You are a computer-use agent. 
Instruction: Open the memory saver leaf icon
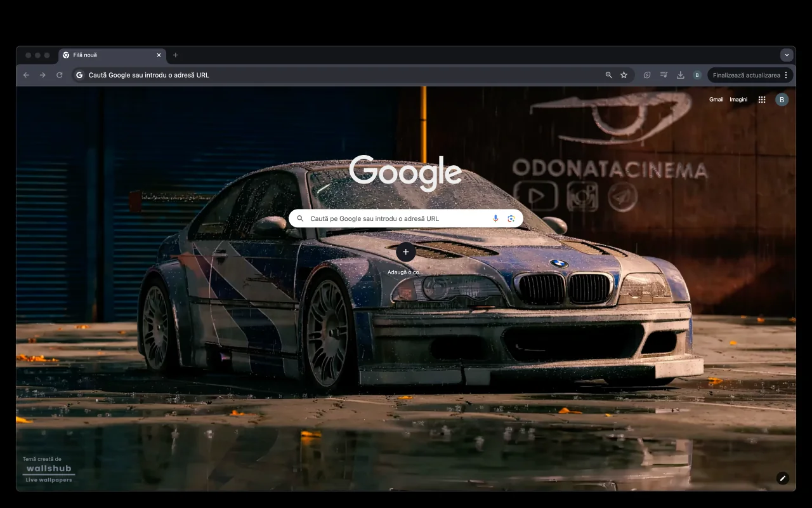647,75
